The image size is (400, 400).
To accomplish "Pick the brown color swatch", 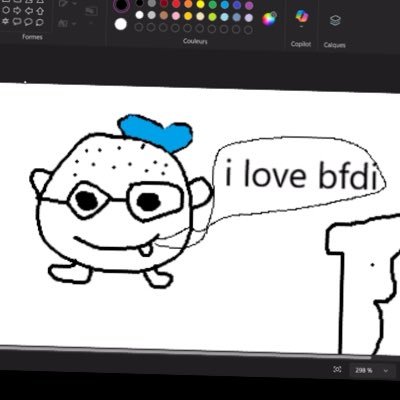I will point(164,15).
